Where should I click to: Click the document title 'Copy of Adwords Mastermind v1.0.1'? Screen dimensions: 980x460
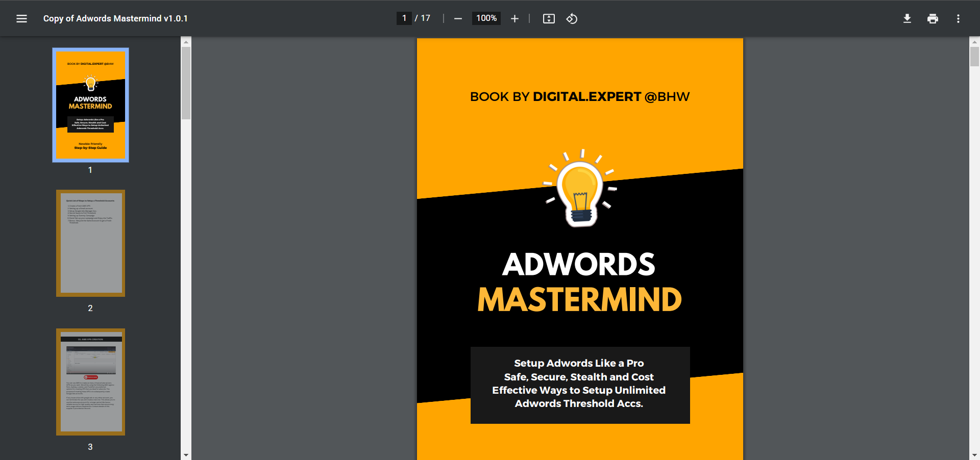point(115,18)
